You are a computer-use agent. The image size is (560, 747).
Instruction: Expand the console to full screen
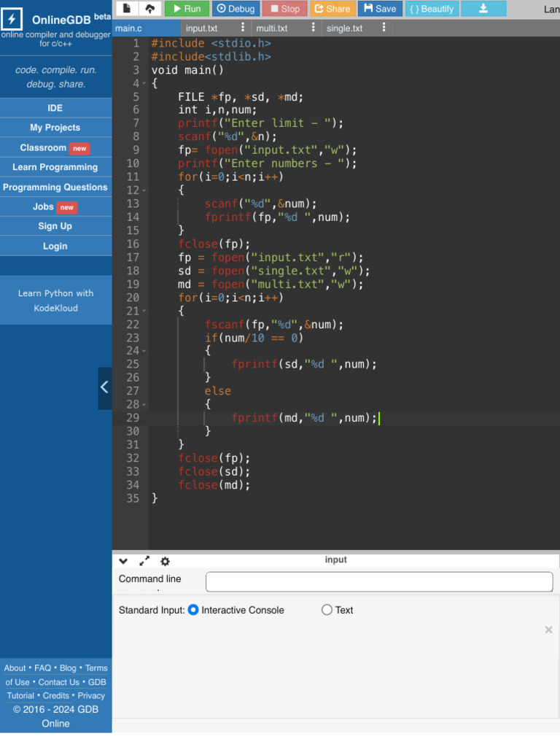point(144,561)
